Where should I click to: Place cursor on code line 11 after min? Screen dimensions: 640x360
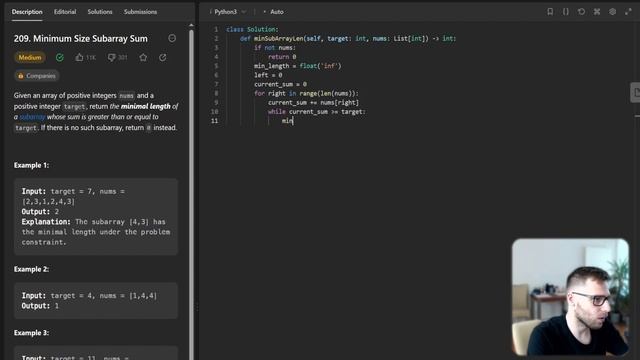293,121
